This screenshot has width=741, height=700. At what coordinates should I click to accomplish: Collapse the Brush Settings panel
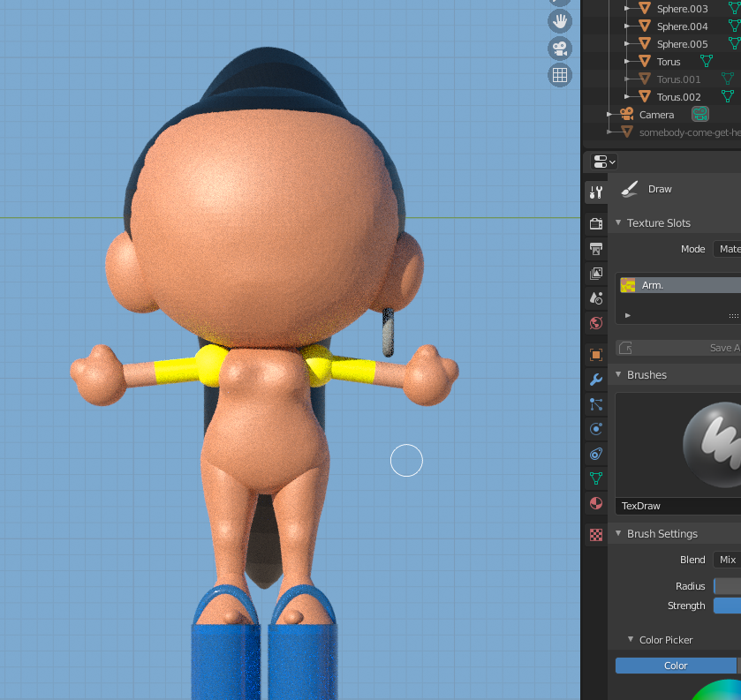(618, 533)
